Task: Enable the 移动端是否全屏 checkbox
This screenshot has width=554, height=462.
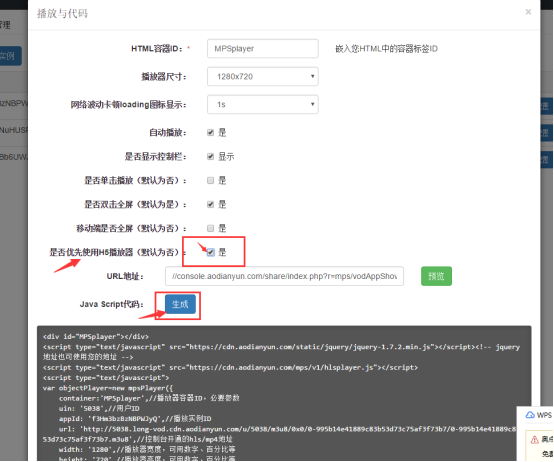Action: [x=211, y=228]
